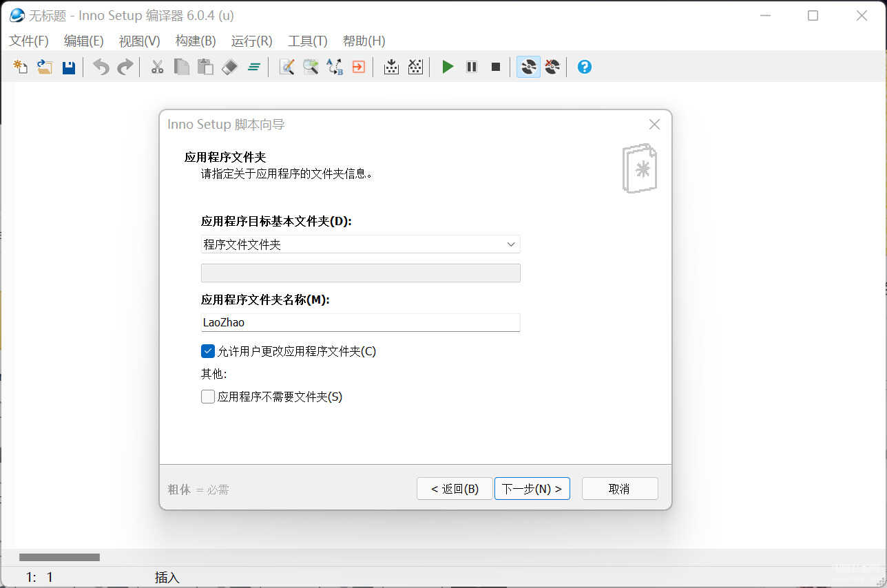Open the 编辑(E) menu
887x588 pixels.
[x=83, y=41]
